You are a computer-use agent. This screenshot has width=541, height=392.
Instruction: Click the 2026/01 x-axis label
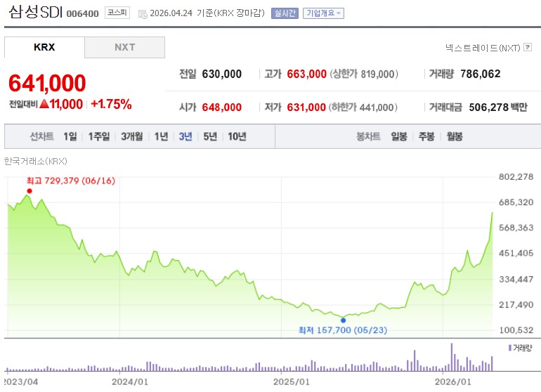(452, 381)
